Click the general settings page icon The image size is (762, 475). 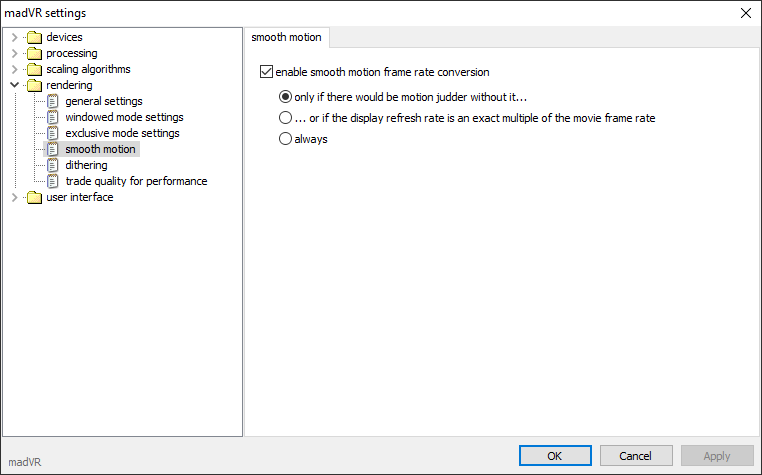pos(52,101)
